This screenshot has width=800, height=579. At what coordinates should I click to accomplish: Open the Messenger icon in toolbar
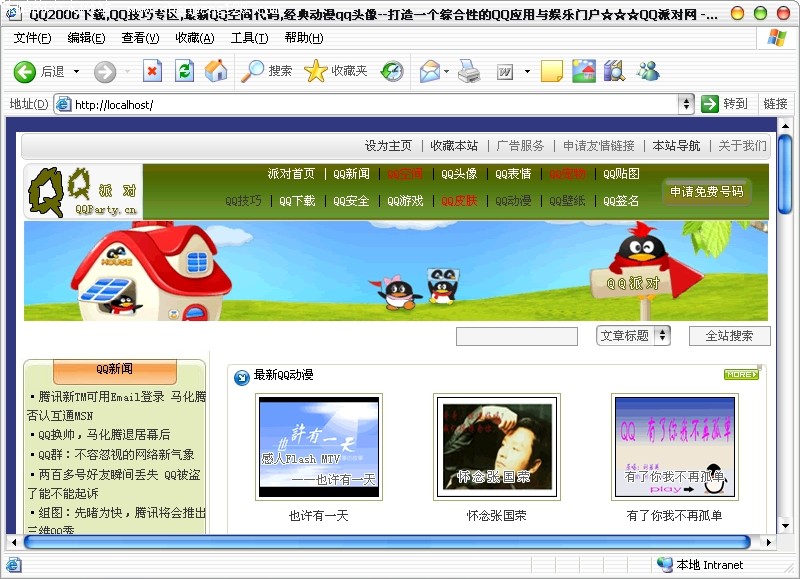pos(648,71)
